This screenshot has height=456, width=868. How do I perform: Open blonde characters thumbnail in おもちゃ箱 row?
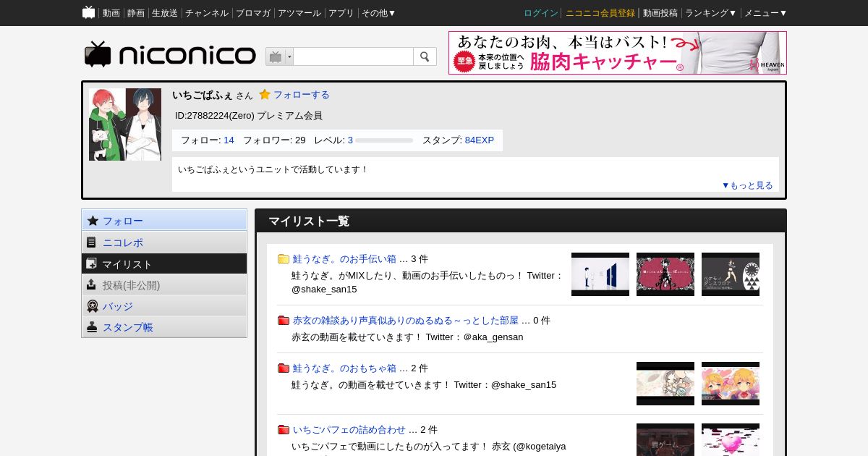[x=731, y=384]
